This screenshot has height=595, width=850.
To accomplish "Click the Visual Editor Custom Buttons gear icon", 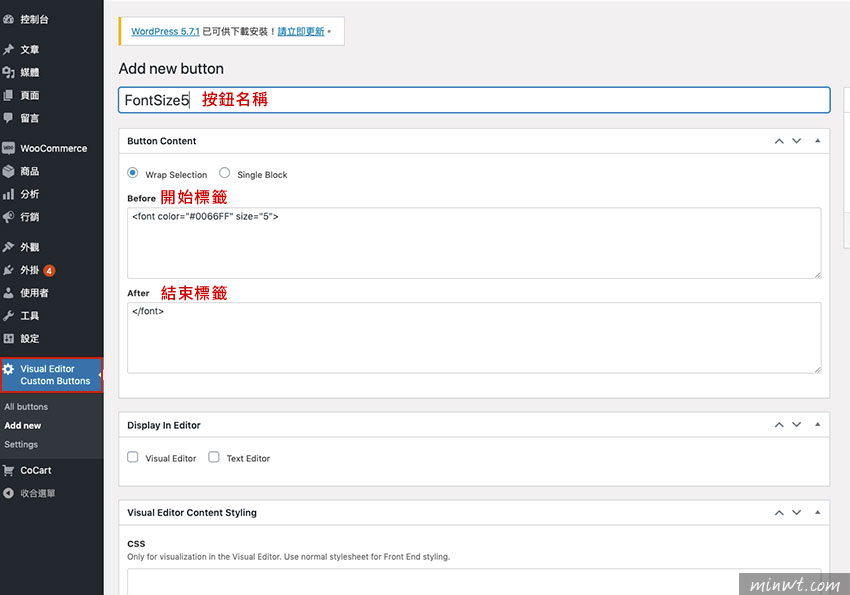I will tap(8, 369).
